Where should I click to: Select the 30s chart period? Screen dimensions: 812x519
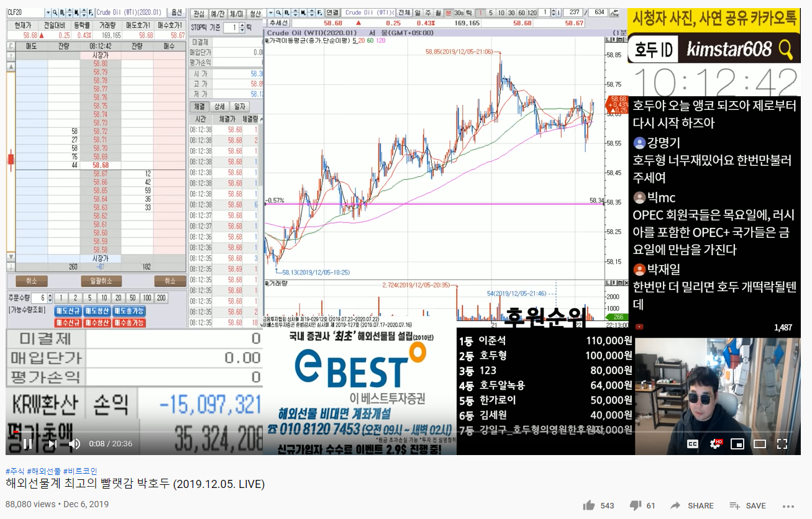[458, 12]
